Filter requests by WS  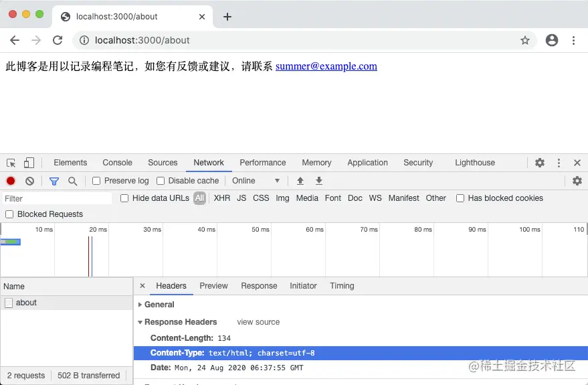click(375, 198)
